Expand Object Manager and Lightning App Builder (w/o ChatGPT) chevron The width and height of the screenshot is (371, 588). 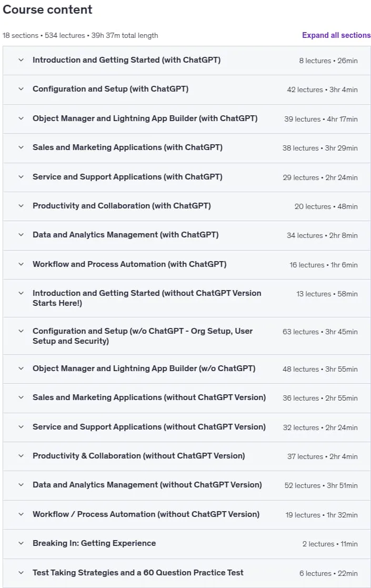22,368
